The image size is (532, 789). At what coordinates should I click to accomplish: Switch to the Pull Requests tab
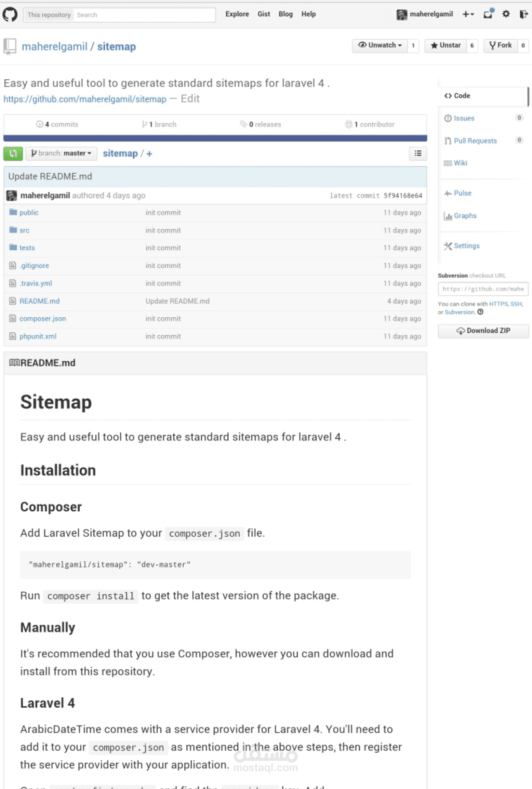click(475, 141)
